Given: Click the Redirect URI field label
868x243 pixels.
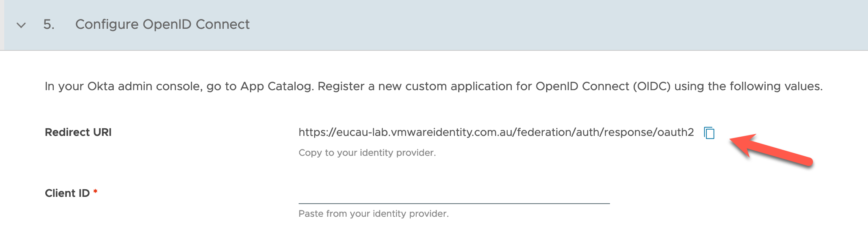Looking at the screenshot, I should [x=78, y=133].
